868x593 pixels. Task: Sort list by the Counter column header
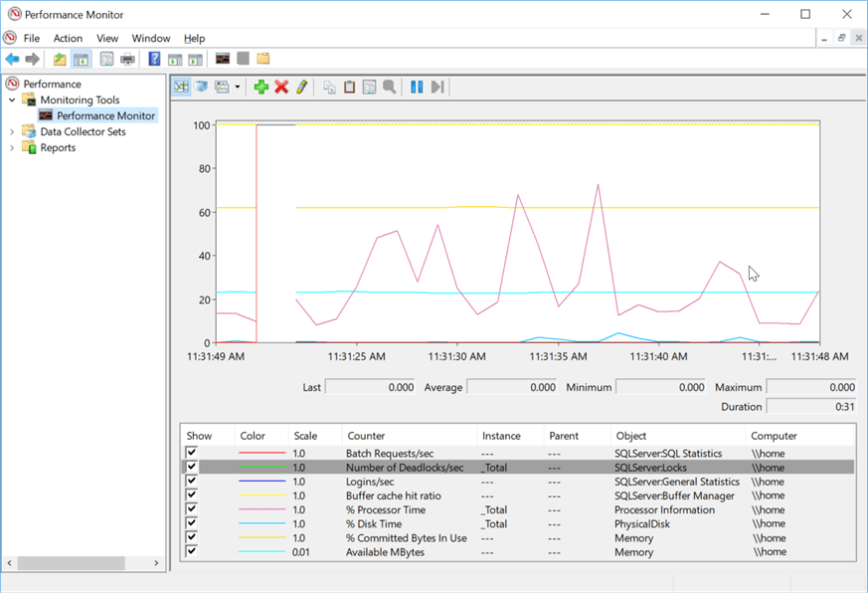coord(366,436)
